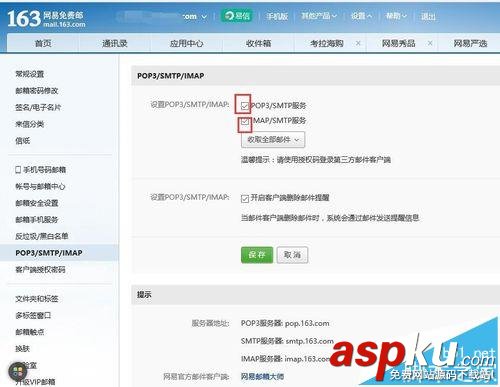This screenshot has width=500, height=387.
Task: Go to the 收件箱 tab
Action: coord(258,43)
